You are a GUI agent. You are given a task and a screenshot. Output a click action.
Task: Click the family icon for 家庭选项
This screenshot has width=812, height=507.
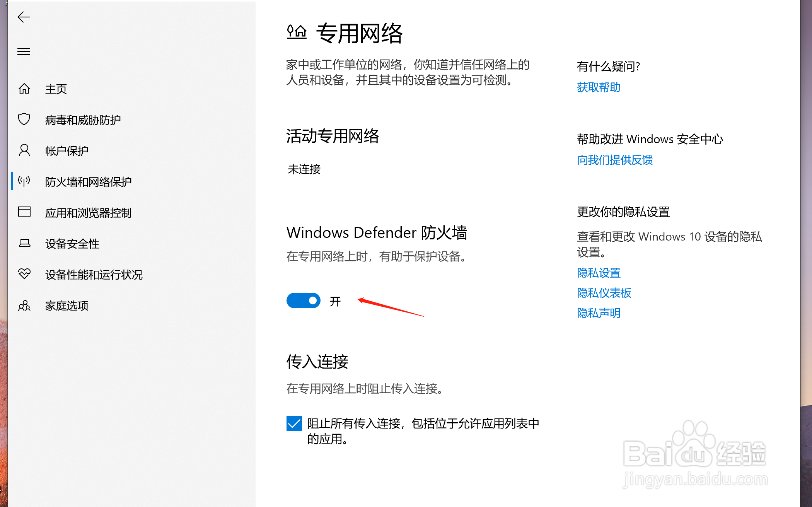[x=24, y=306]
